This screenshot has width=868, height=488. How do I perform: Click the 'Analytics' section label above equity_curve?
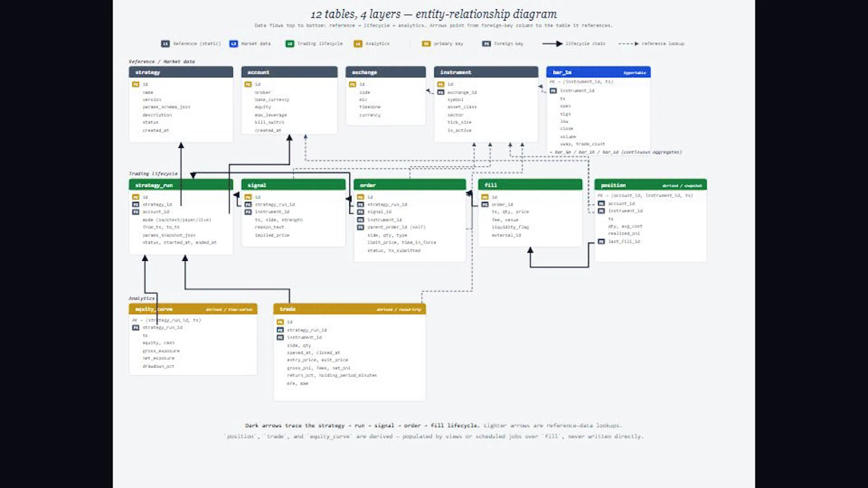[142, 298]
